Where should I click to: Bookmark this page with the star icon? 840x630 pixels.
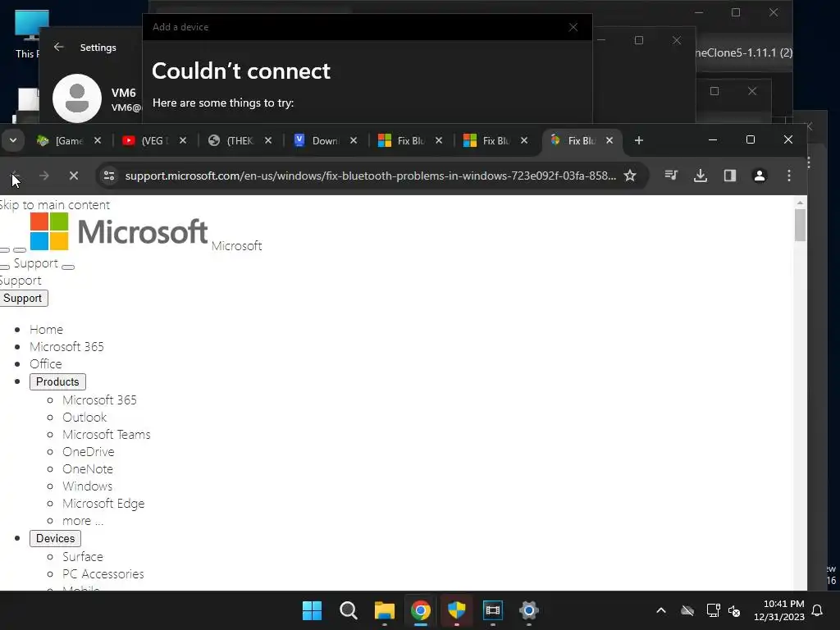(x=630, y=176)
